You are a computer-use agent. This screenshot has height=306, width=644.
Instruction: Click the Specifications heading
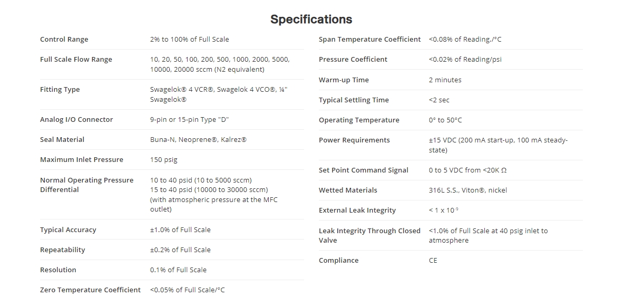tap(311, 20)
